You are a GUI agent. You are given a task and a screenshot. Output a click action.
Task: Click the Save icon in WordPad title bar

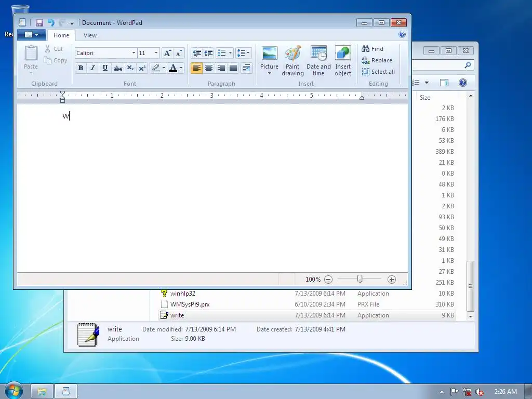39,23
